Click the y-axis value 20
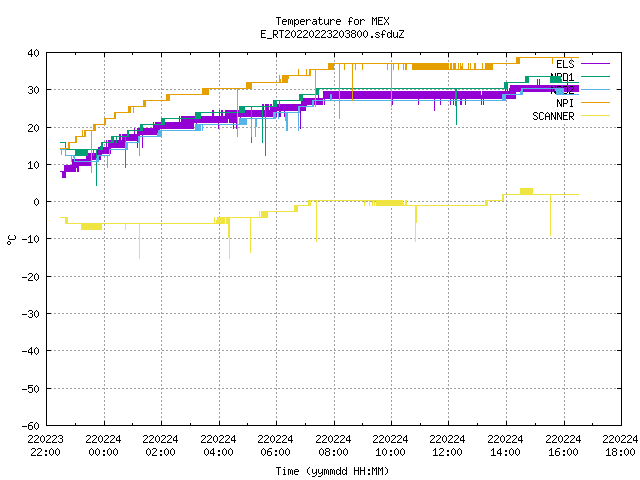Screen dimensions: 640x480 33,128
